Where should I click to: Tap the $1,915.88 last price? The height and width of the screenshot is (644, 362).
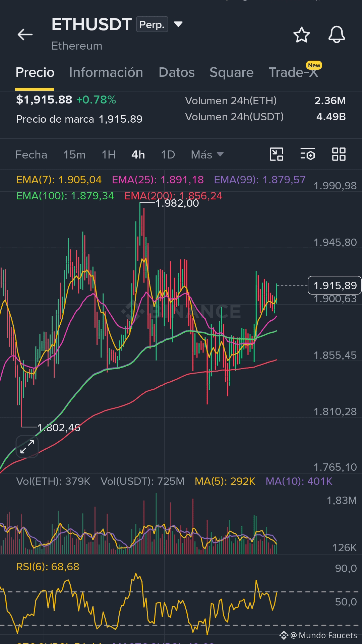(44, 100)
